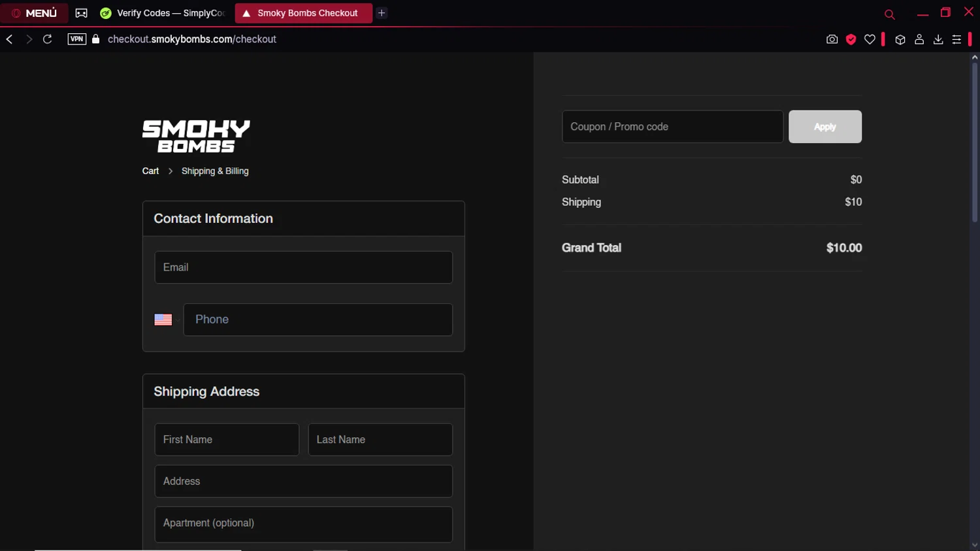The image size is (980, 551).
Task: Open the ad blocker shield icon
Action: point(851,39)
